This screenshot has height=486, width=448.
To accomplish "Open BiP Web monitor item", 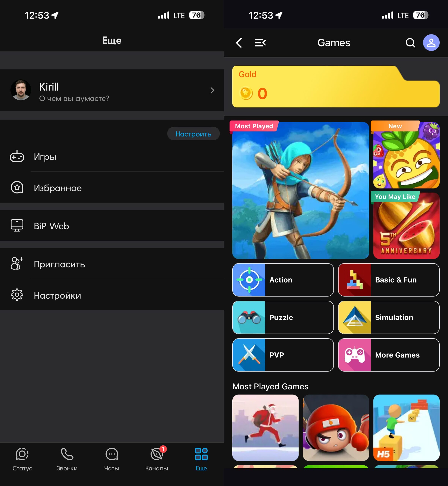I will pos(51,226).
